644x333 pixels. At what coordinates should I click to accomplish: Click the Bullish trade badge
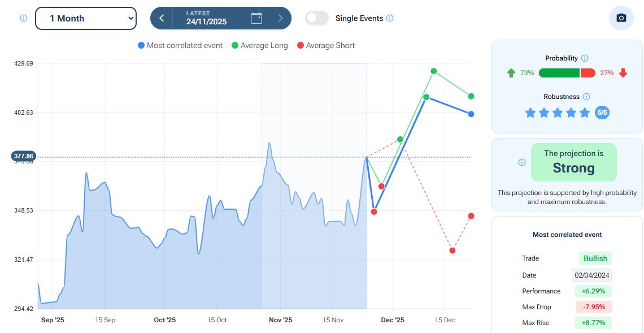click(595, 258)
